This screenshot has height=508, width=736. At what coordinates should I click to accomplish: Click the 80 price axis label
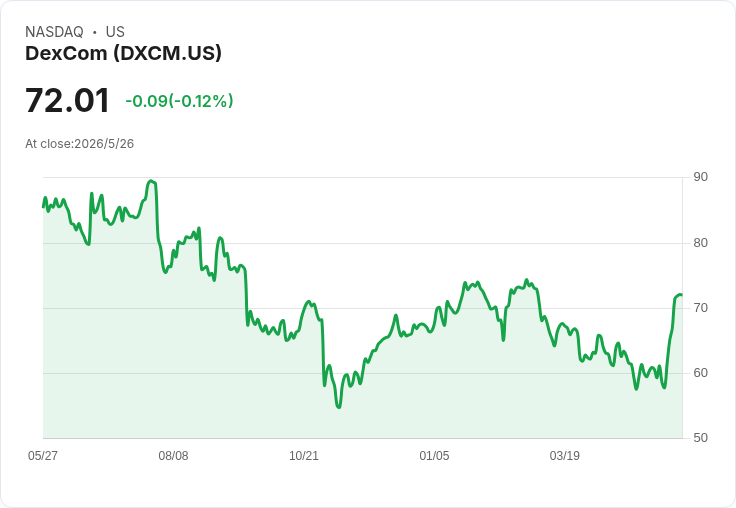click(x=700, y=243)
